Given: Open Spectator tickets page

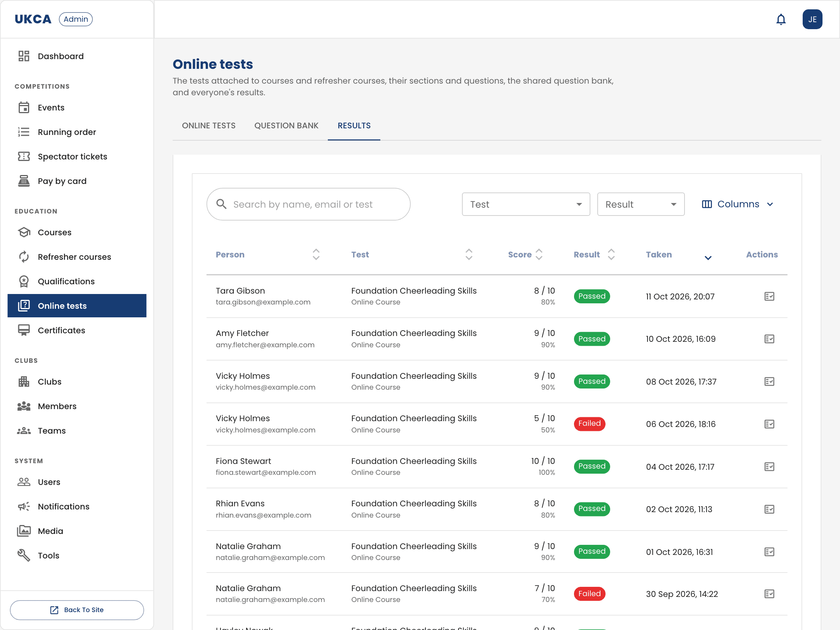Looking at the screenshot, I should [x=77, y=156].
